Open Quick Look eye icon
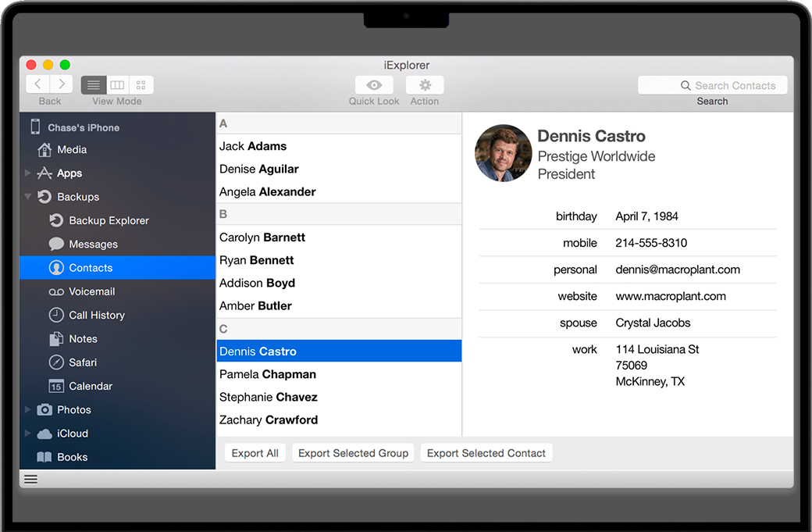This screenshot has width=812, height=532. [374, 85]
